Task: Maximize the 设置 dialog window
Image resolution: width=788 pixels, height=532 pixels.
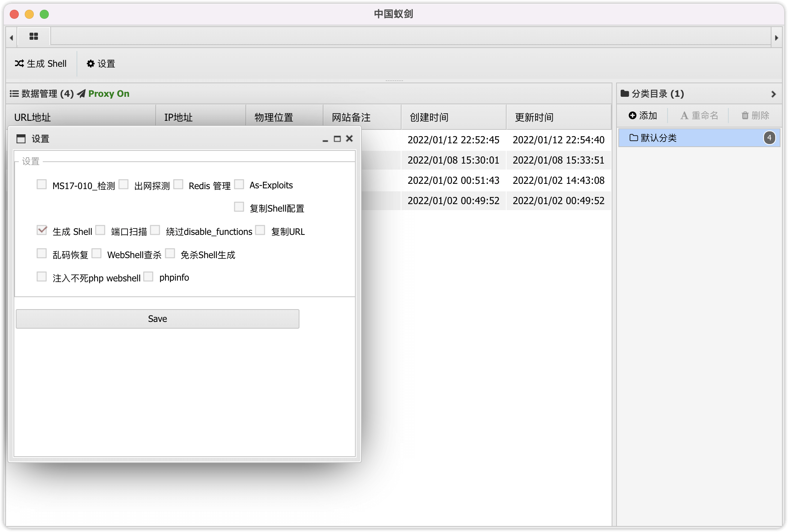Action: coord(337,139)
